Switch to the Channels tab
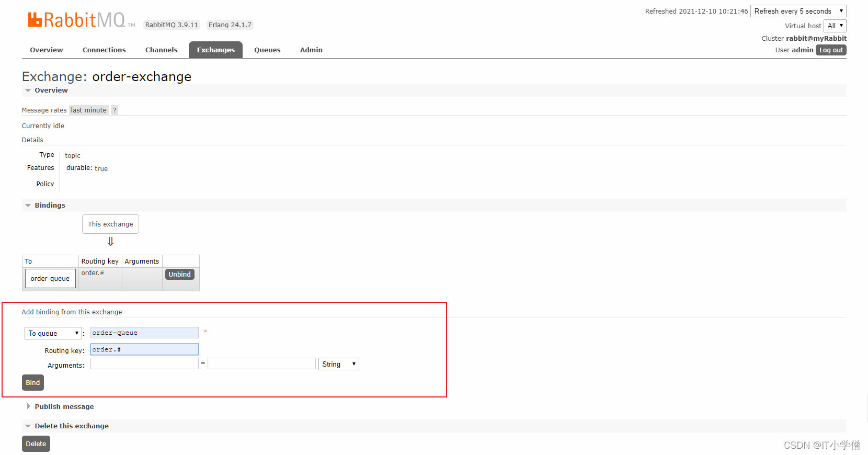 162,50
